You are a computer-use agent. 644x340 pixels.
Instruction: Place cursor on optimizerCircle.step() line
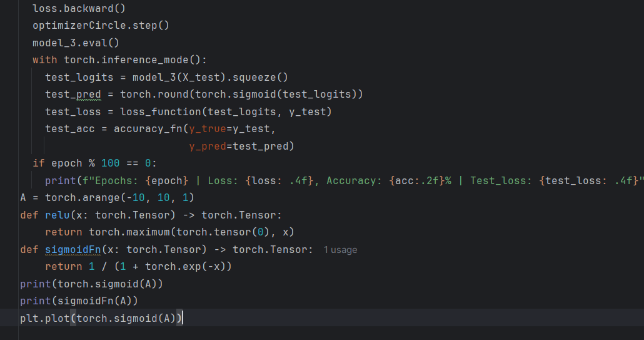101,26
